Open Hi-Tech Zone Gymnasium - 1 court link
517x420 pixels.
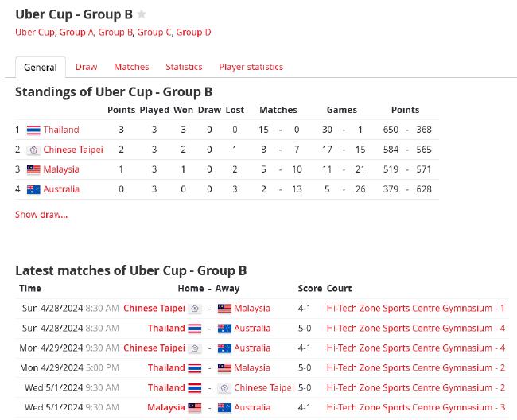(x=415, y=309)
